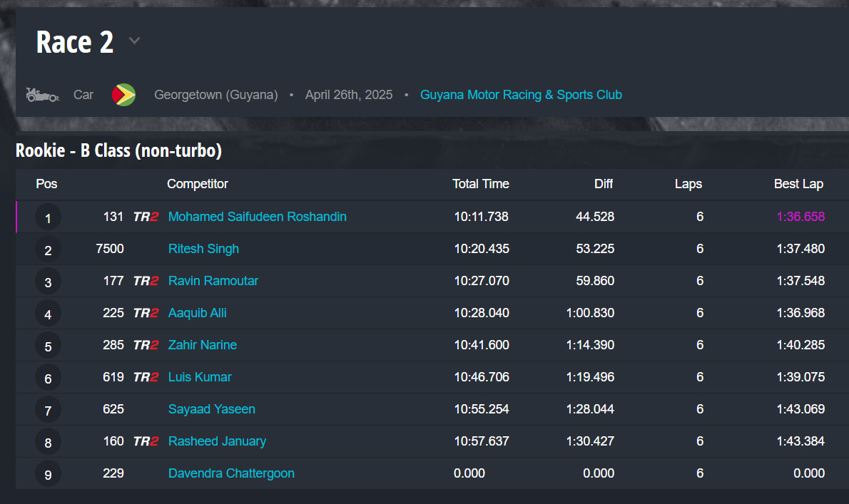Viewport: 849px width, 504px height.
Task: Click TR2 logo next to Aaquib Alli
Action: [146, 313]
